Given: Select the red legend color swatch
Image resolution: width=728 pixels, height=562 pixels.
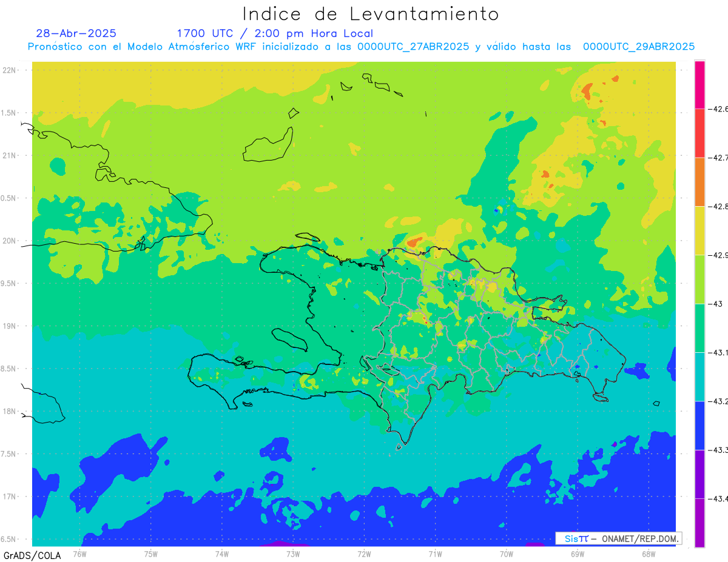Looking at the screenshot, I should (699, 133).
